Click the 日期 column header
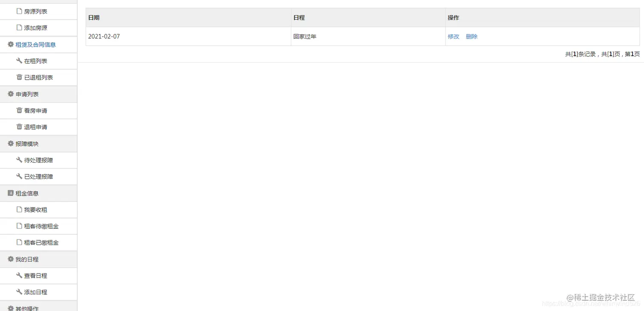644x311 pixels. tap(188, 17)
